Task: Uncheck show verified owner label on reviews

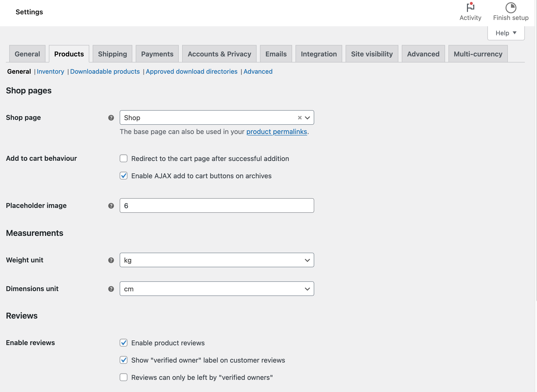Action: point(124,360)
